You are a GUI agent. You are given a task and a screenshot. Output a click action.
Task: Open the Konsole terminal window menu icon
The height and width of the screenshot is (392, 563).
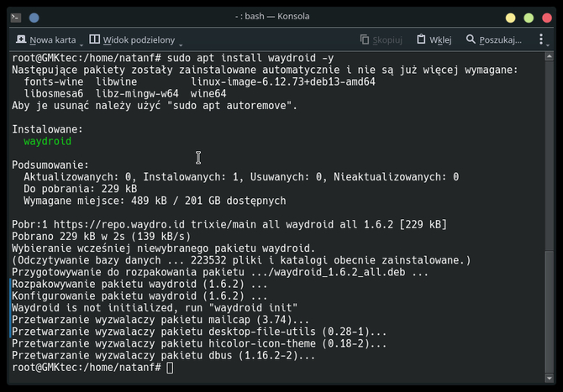(x=16, y=18)
